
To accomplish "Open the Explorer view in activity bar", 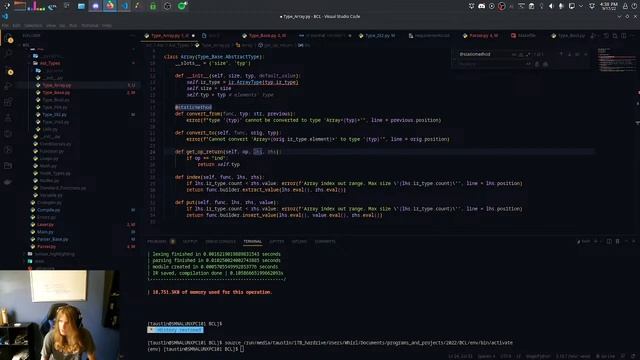I will 9,39.
